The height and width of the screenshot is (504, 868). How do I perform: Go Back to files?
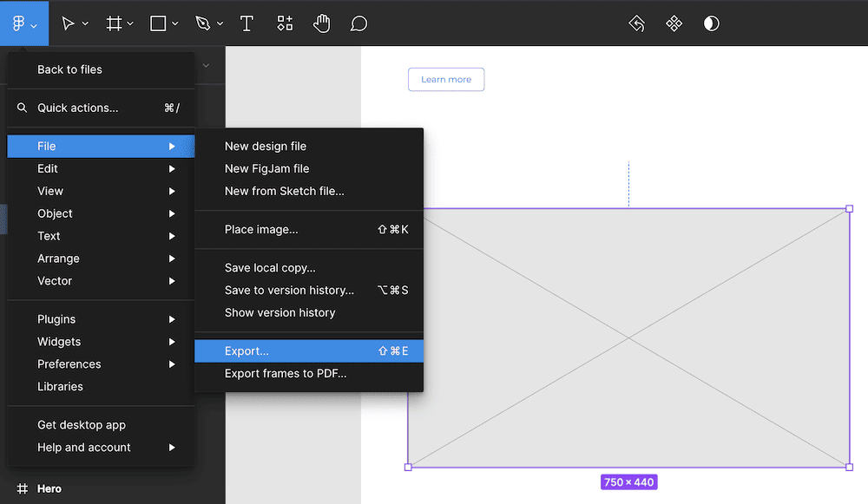pos(69,69)
